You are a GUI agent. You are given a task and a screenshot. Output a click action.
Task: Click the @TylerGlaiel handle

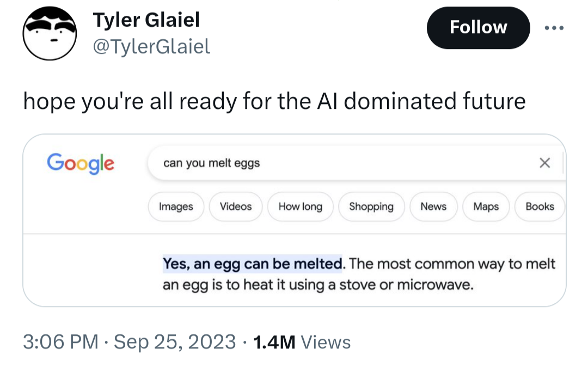click(x=152, y=47)
